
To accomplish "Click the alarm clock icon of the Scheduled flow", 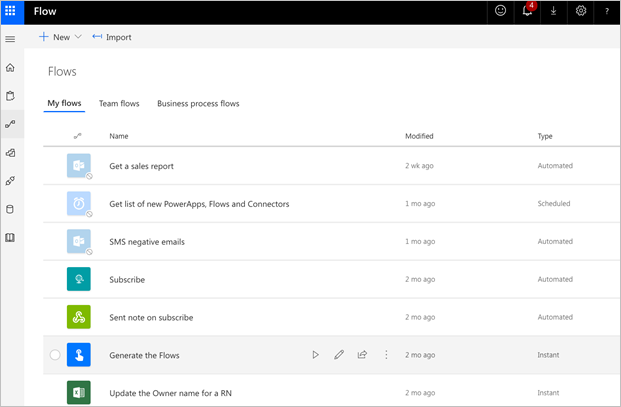I will pos(78,204).
